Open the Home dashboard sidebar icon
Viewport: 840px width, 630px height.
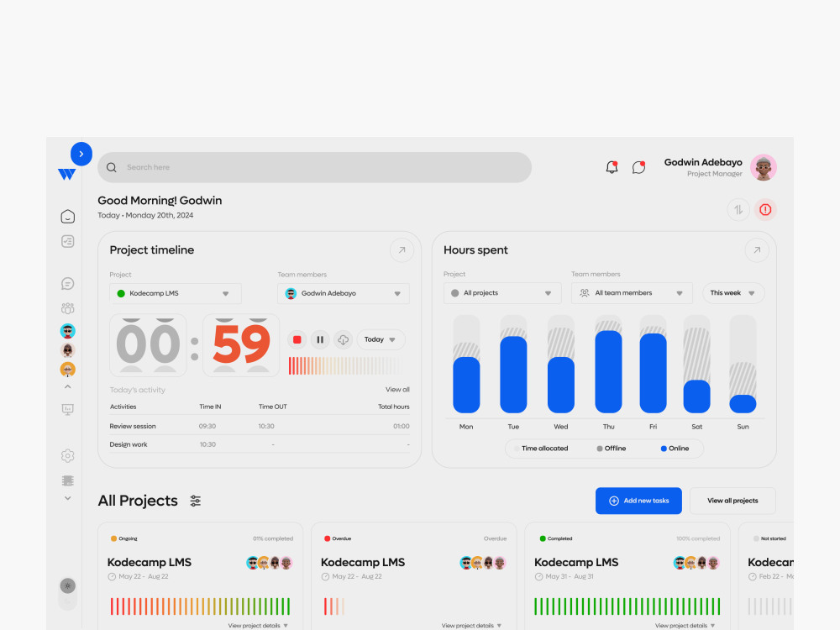pos(67,217)
